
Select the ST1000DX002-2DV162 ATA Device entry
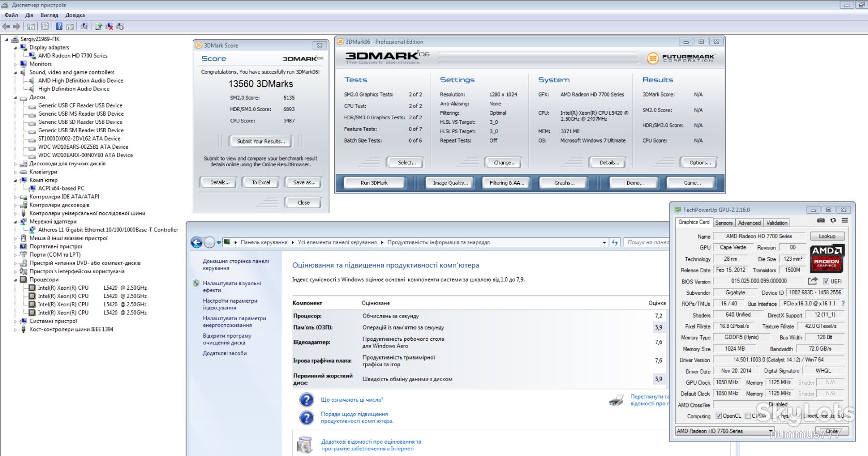[79, 138]
